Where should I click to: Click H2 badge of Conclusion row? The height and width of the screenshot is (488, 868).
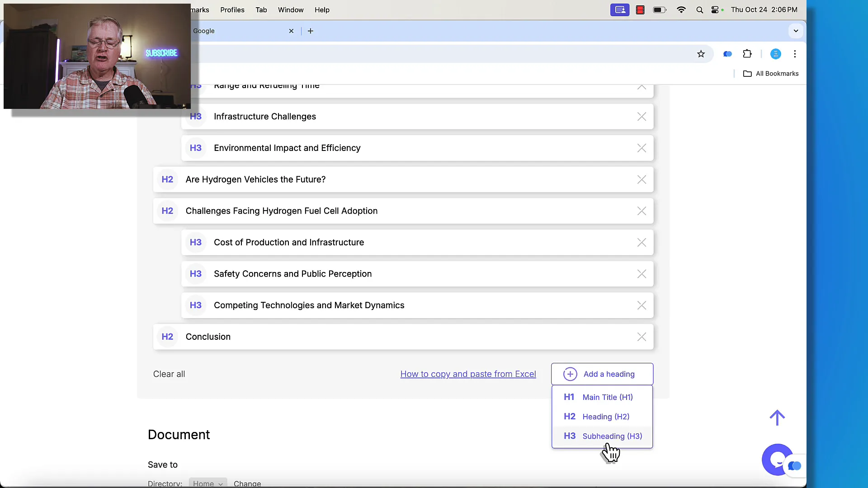(167, 337)
